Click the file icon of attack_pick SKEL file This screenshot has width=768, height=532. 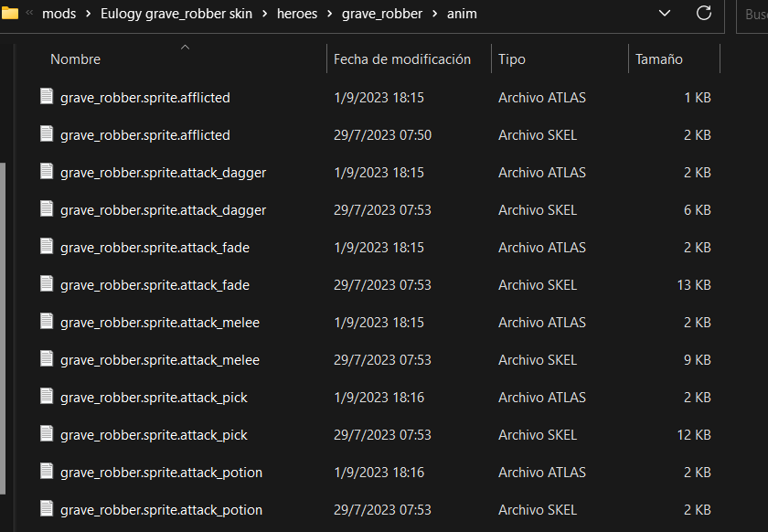pos(47,434)
